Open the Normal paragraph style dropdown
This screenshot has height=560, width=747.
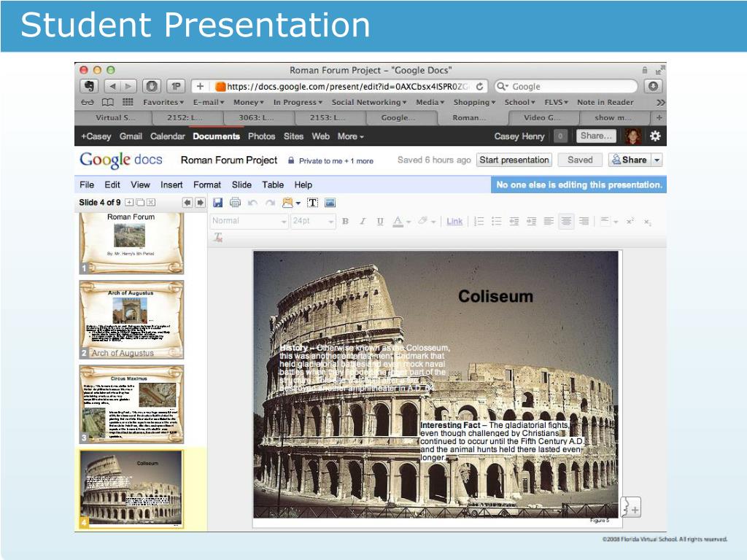point(249,221)
